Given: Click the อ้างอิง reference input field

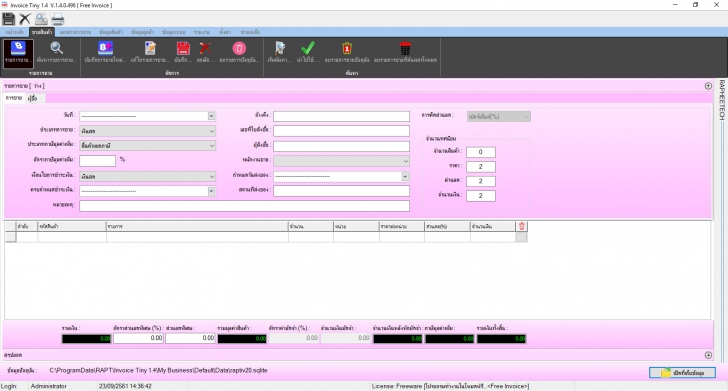Looking at the screenshot, I should pyautogui.click(x=341, y=116).
